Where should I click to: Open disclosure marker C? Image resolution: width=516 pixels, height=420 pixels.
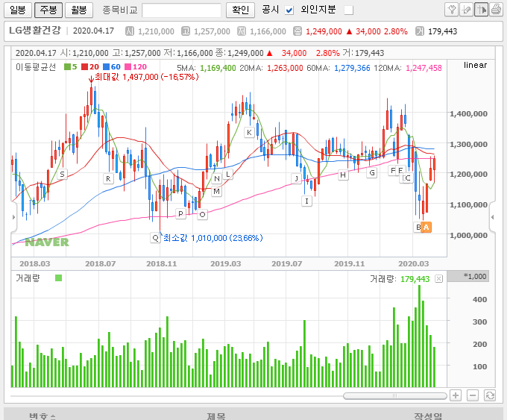point(408,178)
